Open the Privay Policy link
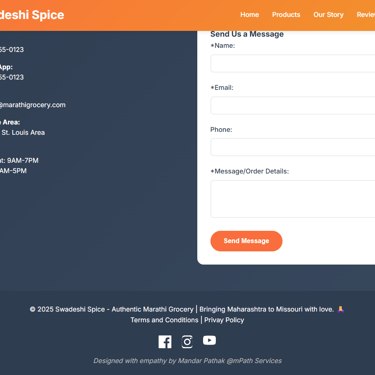Viewport: 375px width, 375px height. pyautogui.click(x=224, y=320)
